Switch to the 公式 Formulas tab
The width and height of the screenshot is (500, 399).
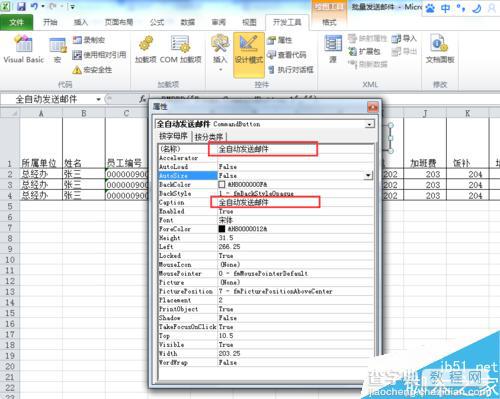tap(157, 22)
